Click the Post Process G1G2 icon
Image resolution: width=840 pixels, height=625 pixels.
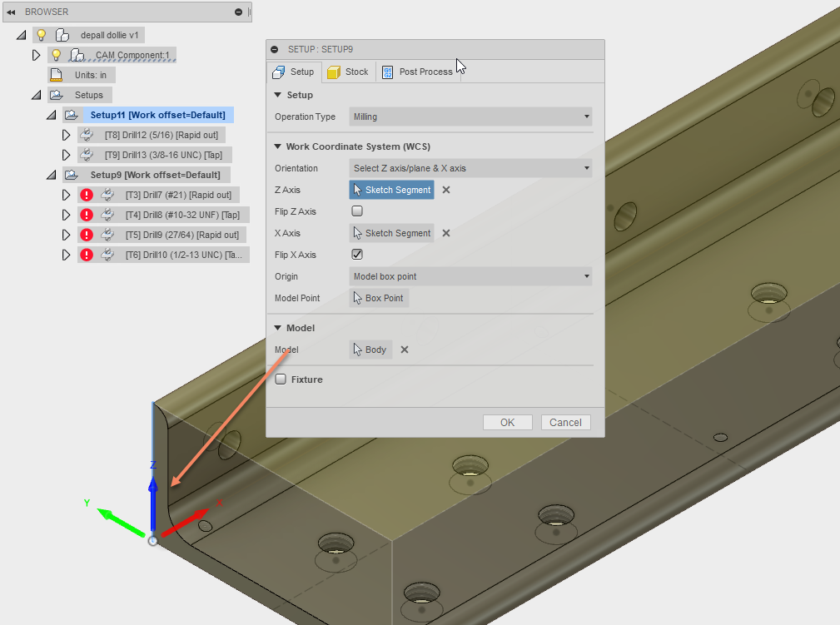(x=387, y=72)
